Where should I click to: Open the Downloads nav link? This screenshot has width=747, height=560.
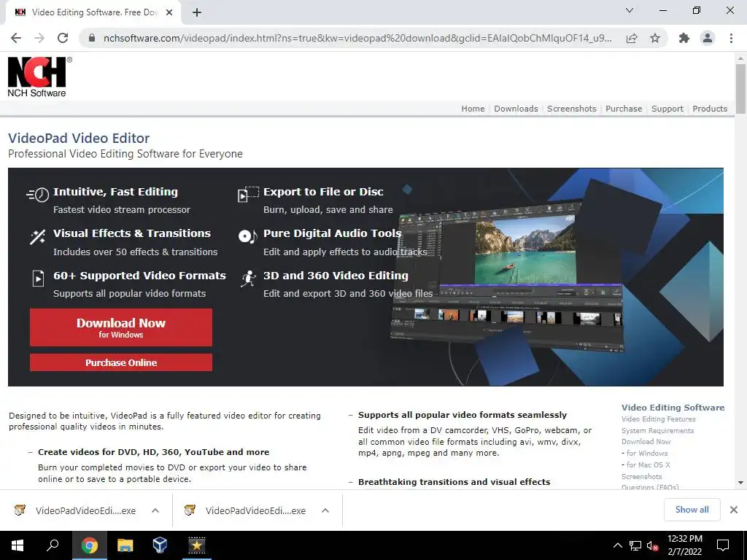pyautogui.click(x=516, y=109)
